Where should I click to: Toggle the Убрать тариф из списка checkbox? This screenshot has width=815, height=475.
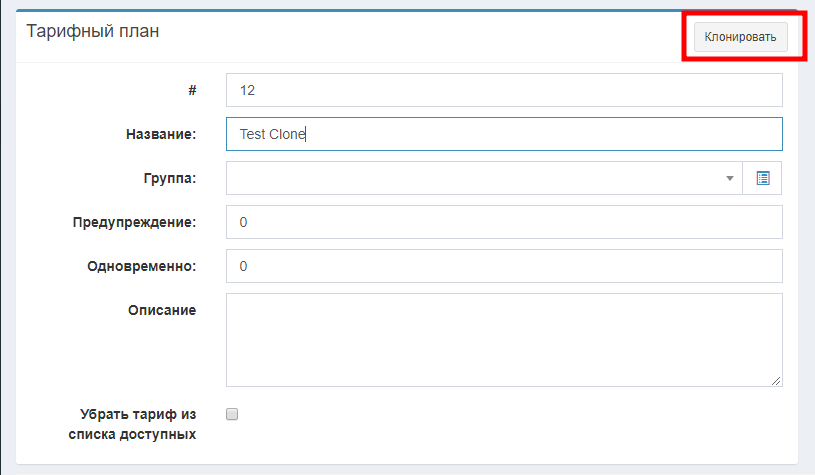[232, 413]
